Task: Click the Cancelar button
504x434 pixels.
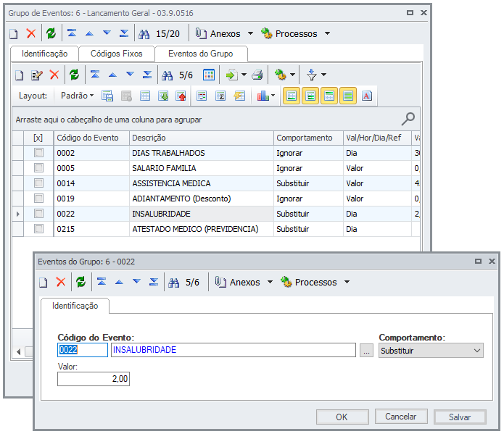Action: click(x=401, y=417)
